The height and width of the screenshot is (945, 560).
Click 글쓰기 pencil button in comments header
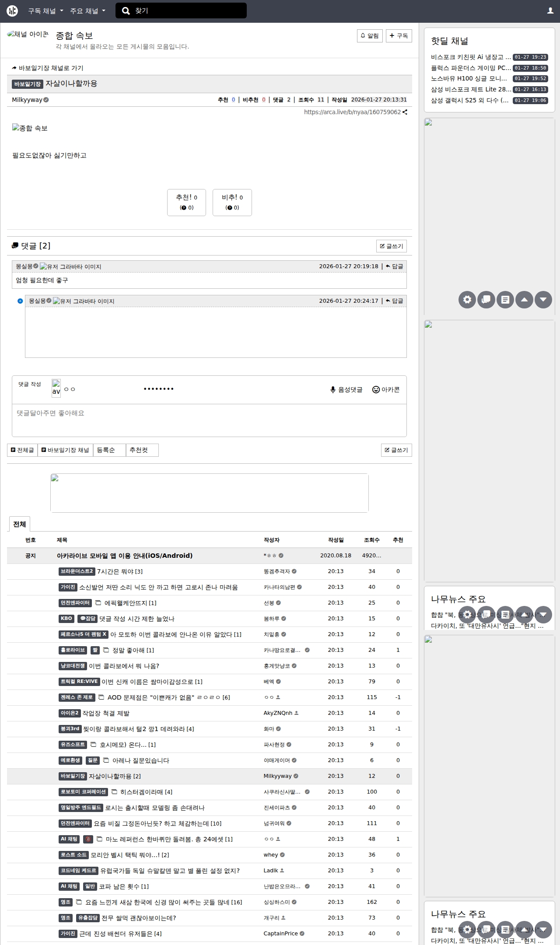coord(392,246)
